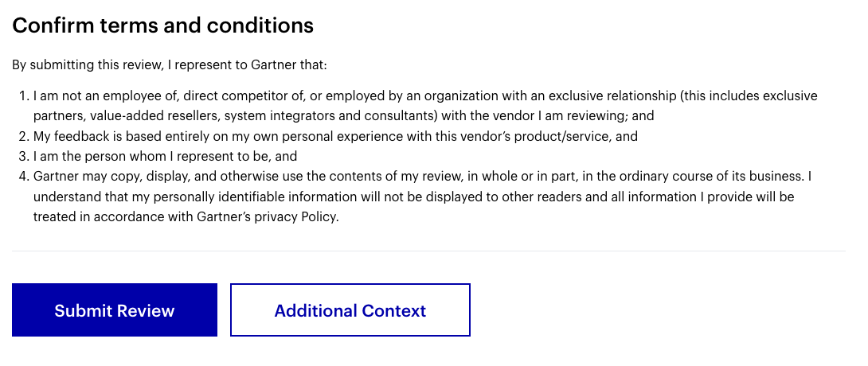Click the list number 4 marker

(x=24, y=177)
